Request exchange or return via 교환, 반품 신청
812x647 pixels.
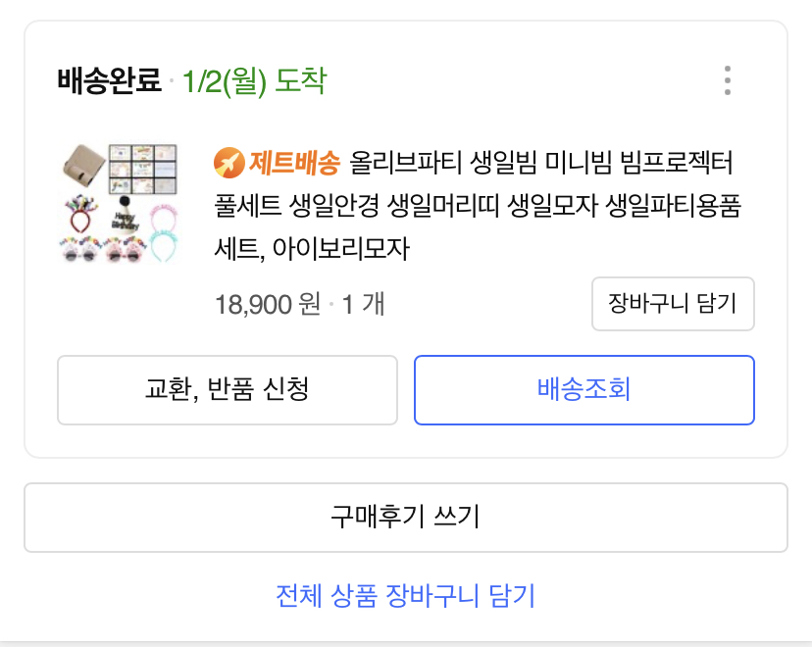click(228, 389)
